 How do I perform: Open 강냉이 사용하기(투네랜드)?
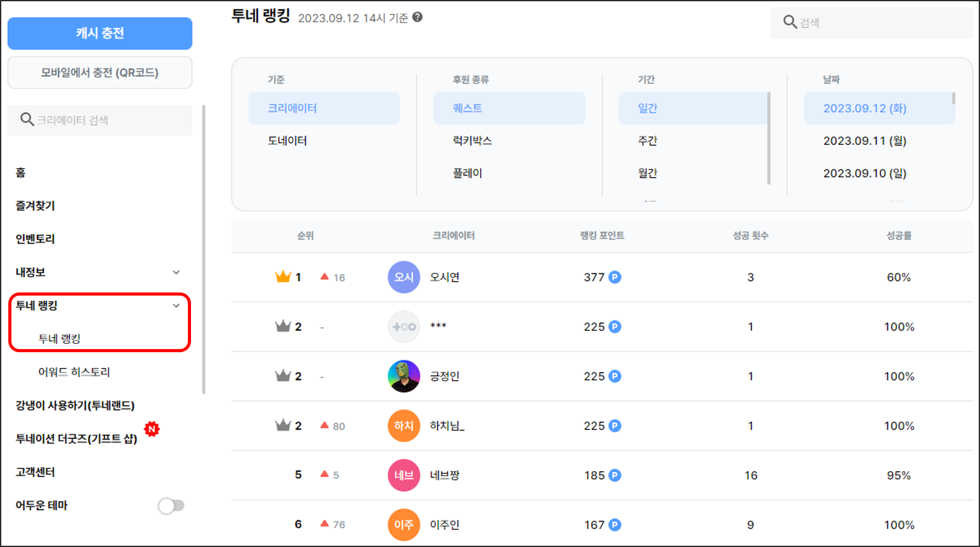point(75,405)
